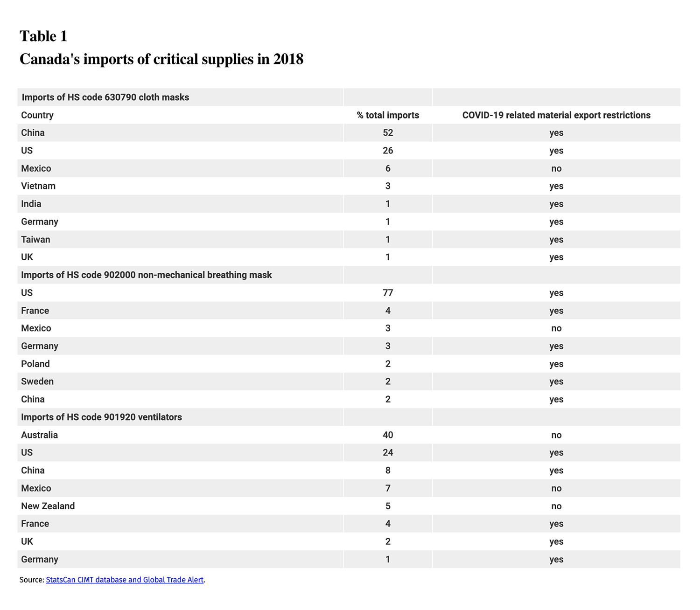Screen dimensions: 700x610
Task: Click the Taiwan country cell
Action: pyautogui.click(x=35, y=240)
